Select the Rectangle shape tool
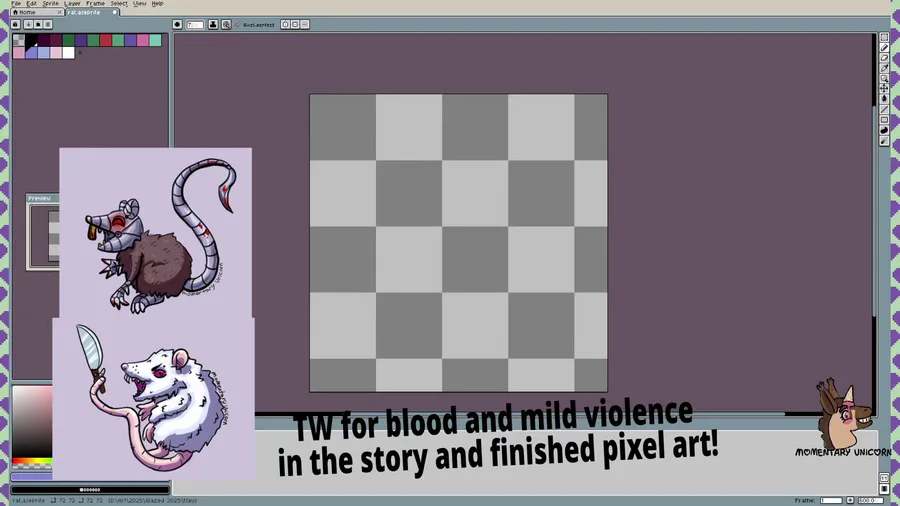The width and height of the screenshot is (900, 506). [x=884, y=120]
